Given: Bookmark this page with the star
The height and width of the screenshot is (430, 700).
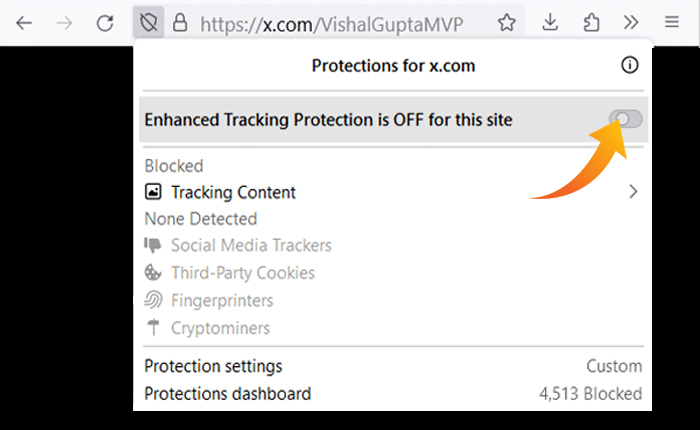Looking at the screenshot, I should pos(507,22).
